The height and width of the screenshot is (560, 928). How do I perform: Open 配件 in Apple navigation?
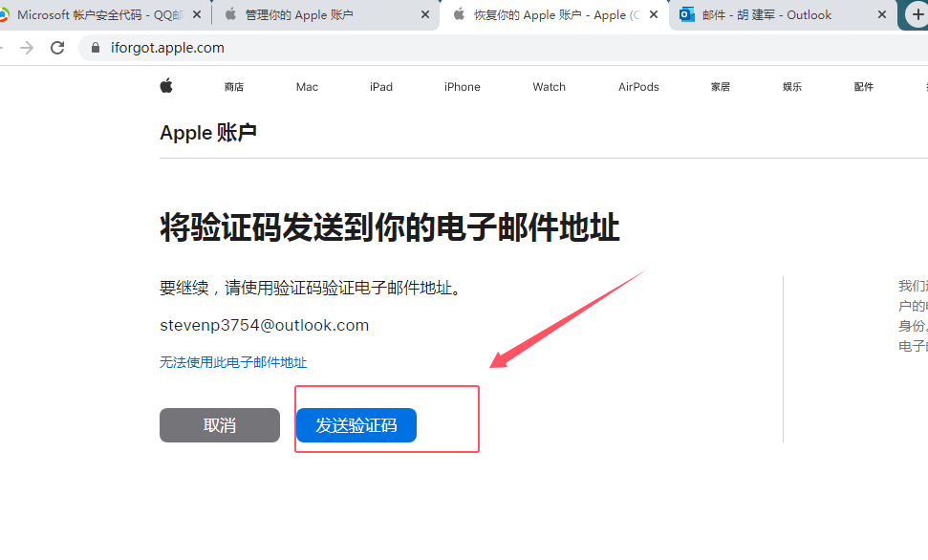tap(864, 87)
